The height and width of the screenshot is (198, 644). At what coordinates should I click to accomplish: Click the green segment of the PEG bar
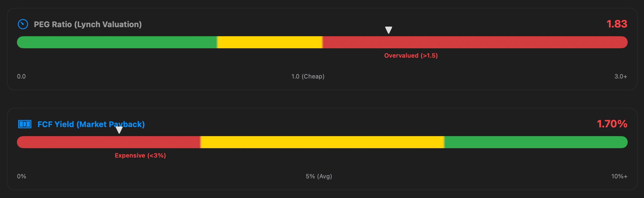pyautogui.click(x=117, y=42)
